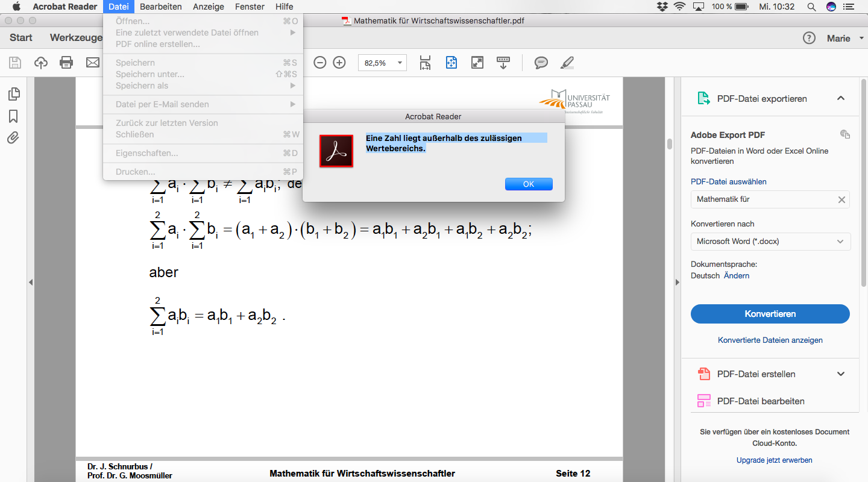Click the Konvertieren button
868x482 pixels.
[x=770, y=314]
